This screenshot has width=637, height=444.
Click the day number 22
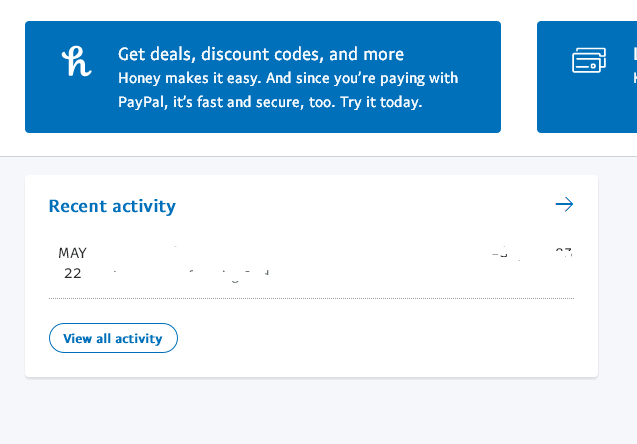pyautogui.click(x=72, y=272)
